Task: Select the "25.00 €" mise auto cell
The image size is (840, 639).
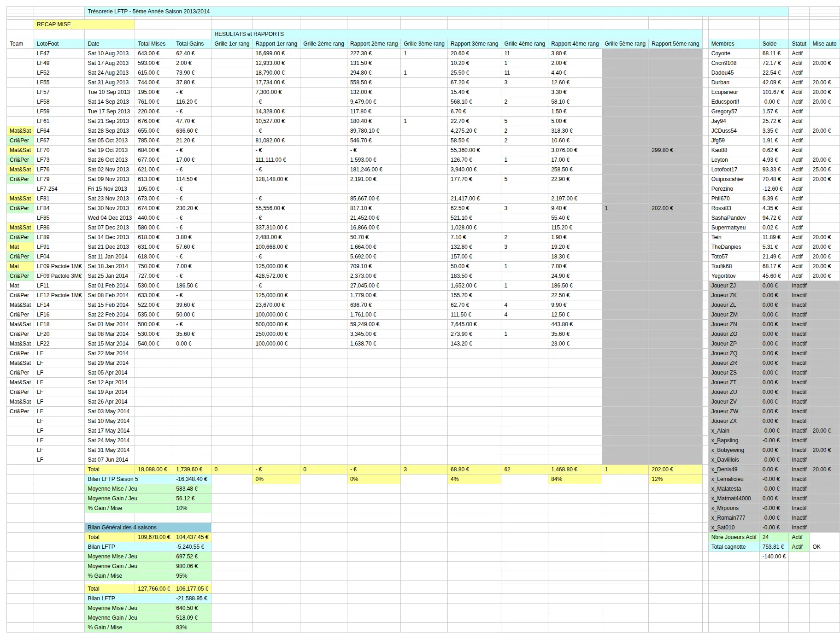Action: [824, 170]
